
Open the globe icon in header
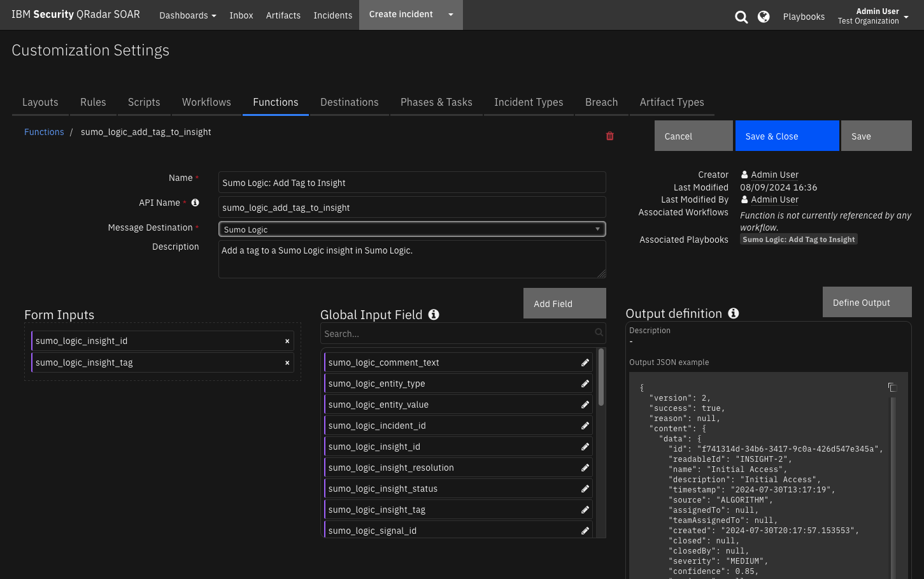[x=764, y=17]
